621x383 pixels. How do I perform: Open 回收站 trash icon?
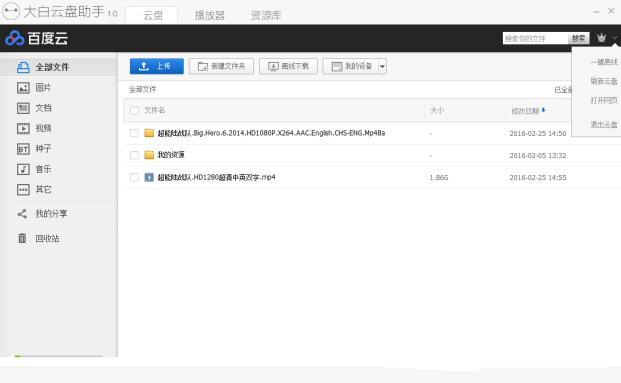22,238
